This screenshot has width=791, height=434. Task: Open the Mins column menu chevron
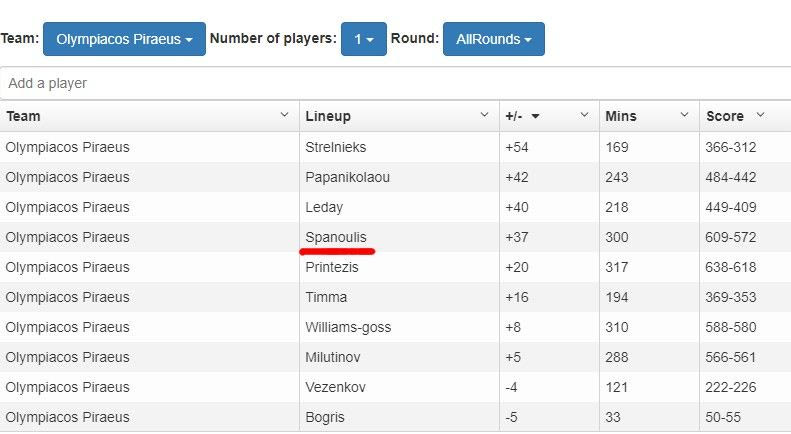(x=684, y=116)
